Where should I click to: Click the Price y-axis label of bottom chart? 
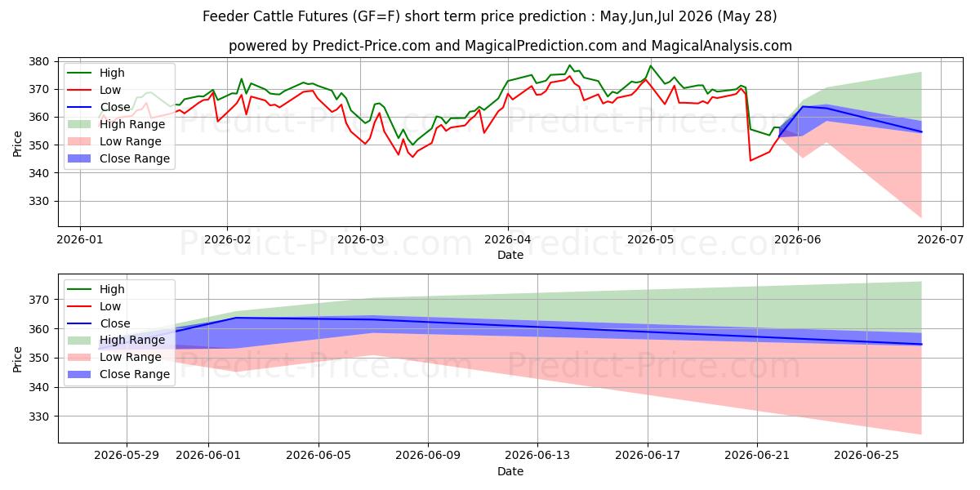click(18, 358)
